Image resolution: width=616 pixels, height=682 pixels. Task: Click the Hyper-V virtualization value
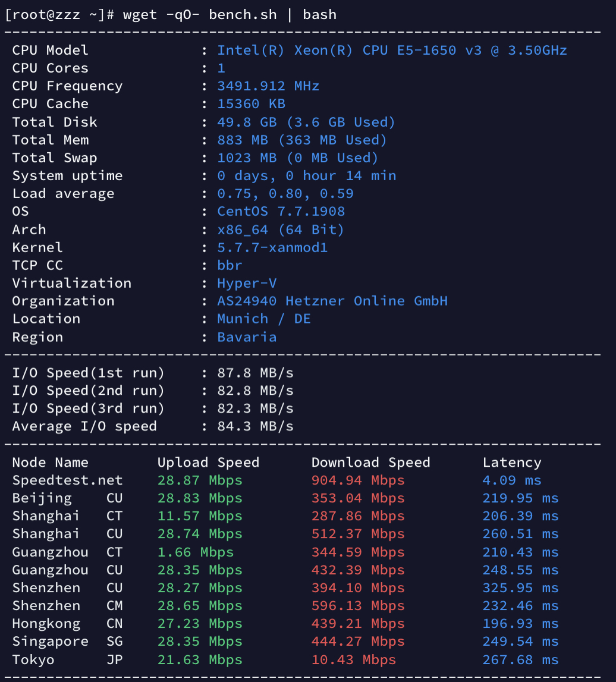pyautogui.click(x=247, y=283)
